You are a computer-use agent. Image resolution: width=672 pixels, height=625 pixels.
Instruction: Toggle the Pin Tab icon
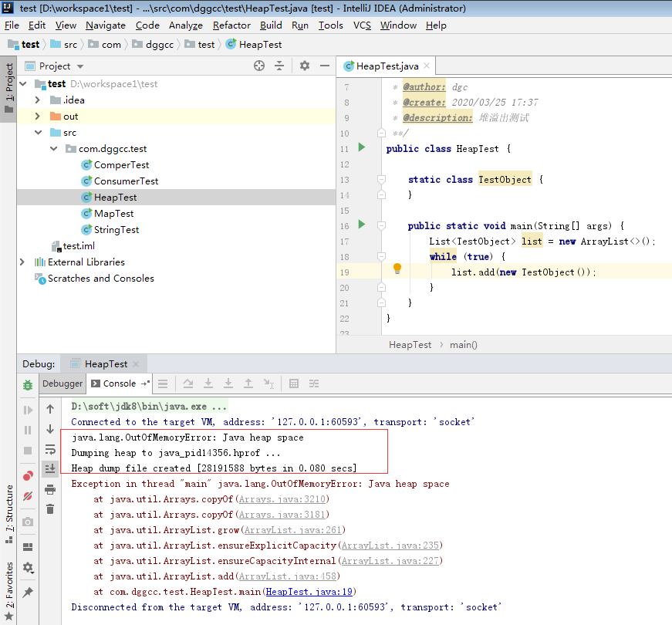(x=28, y=592)
